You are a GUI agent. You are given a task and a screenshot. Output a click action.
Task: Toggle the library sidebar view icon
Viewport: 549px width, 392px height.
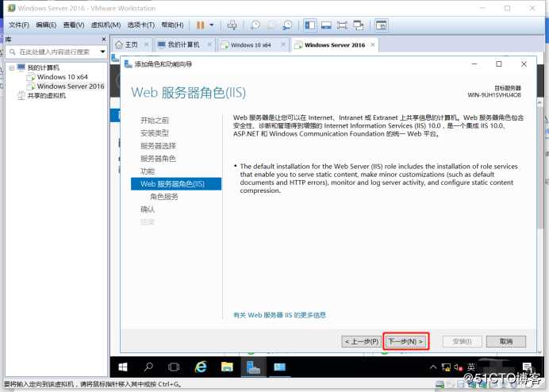pos(310,25)
